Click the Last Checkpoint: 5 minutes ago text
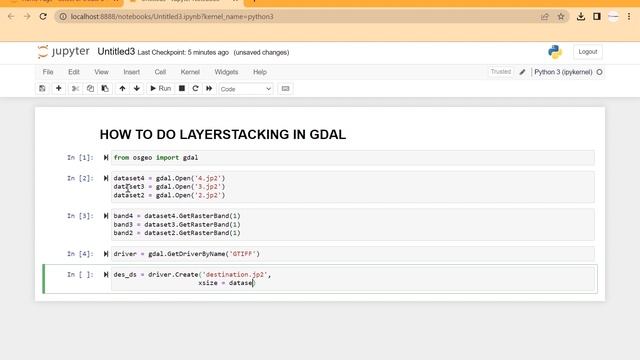Image resolution: width=640 pixels, height=360 pixels. click(183, 53)
